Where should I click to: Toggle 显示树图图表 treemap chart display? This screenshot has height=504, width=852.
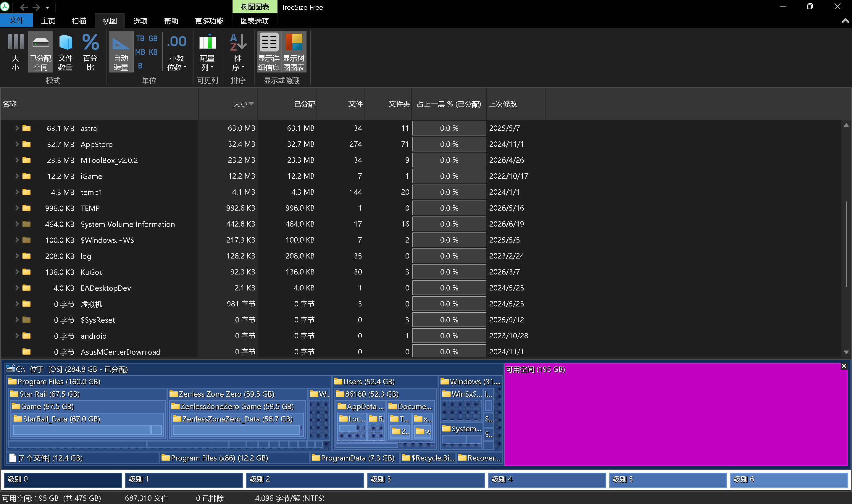tap(294, 52)
